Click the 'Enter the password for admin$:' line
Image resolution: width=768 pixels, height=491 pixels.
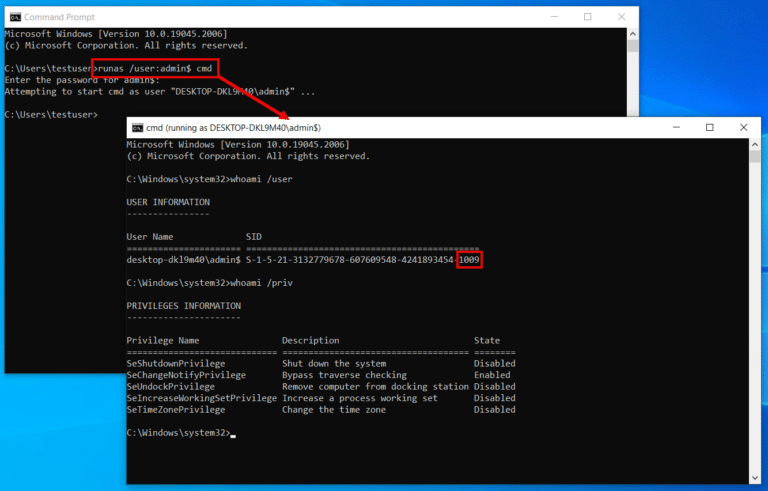click(82, 80)
